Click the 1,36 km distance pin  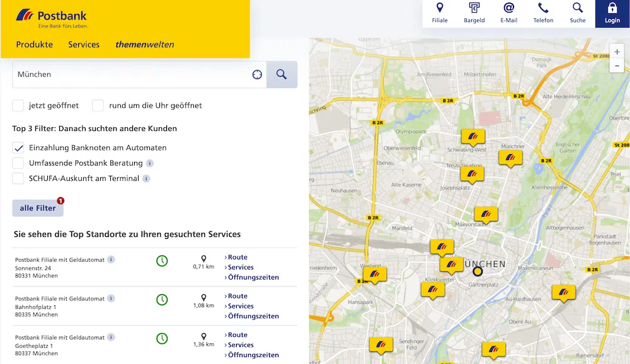point(203,336)
